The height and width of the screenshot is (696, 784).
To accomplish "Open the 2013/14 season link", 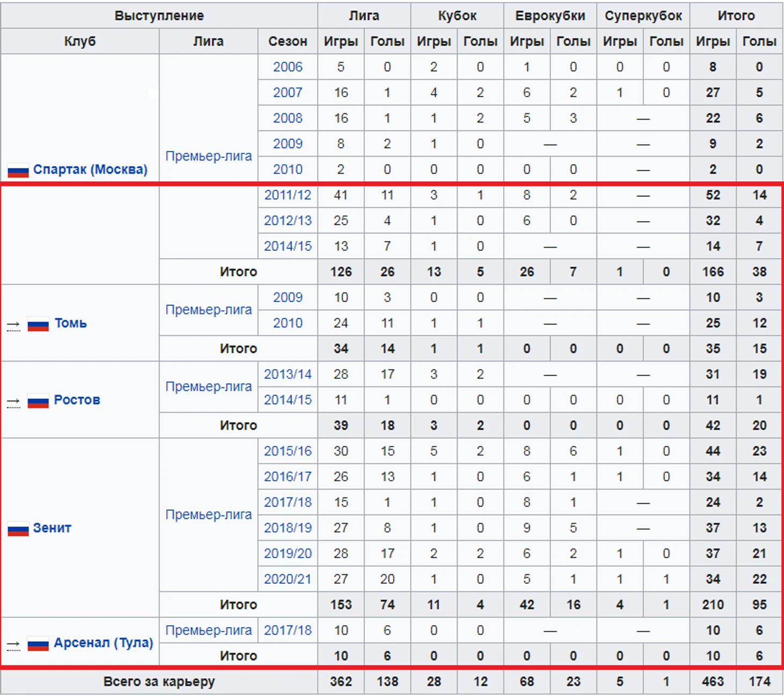I will [288, 374].
